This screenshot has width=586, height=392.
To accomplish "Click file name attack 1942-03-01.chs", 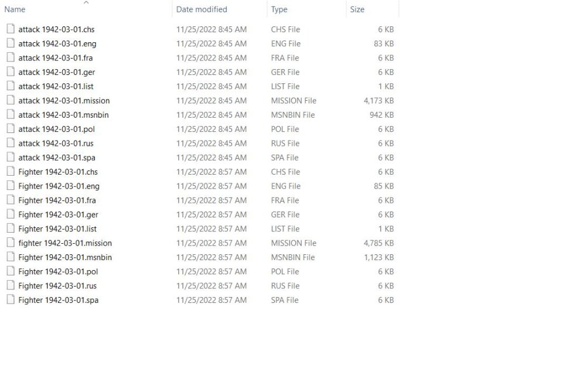I will (x=56, y=29).
